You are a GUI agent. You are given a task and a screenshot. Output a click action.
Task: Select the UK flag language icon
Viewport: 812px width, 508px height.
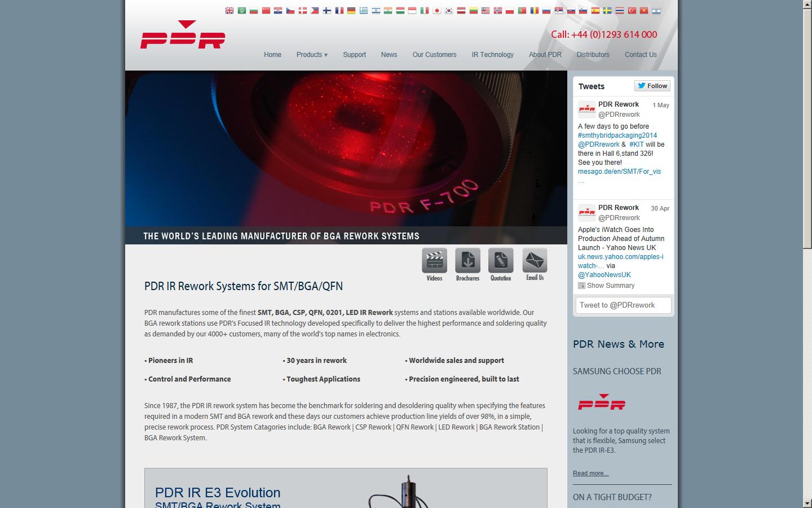pos(230,10)
